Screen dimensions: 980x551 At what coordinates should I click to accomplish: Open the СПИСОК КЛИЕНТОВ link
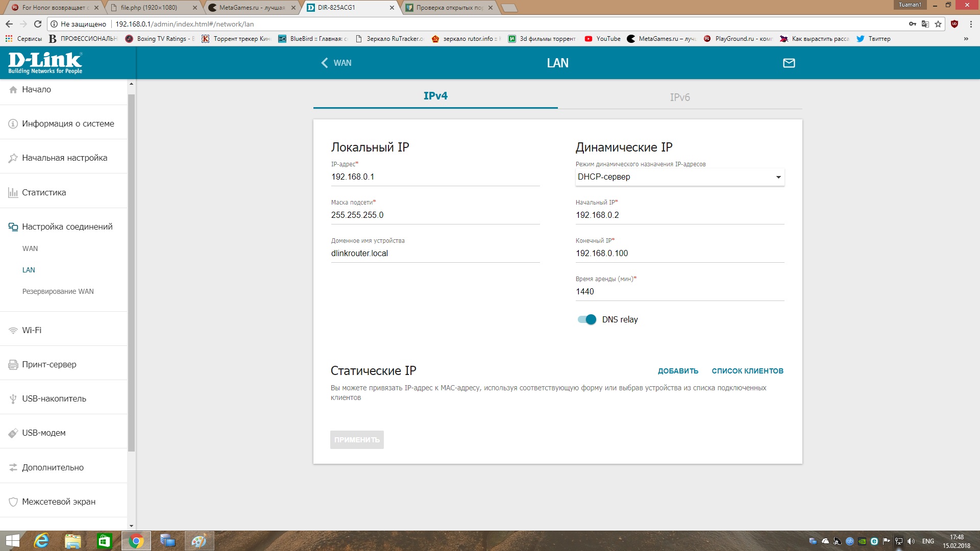click(747, 371)
